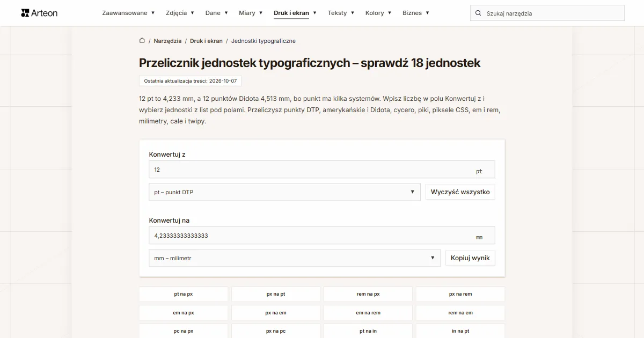Open the mm – milimetr dropdown
644x338 pixels.
pyautogui.click(x=295, y=258)
